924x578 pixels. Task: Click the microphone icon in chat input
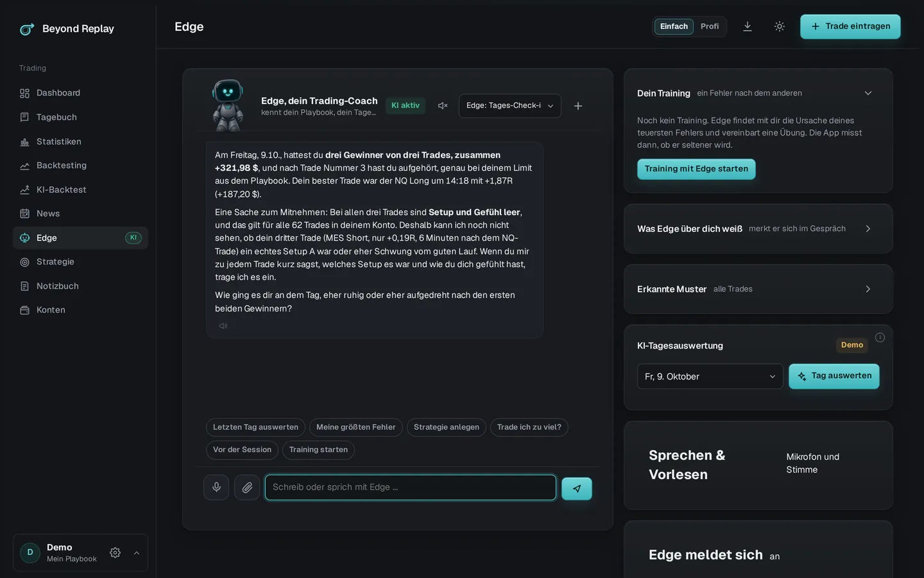[216, 487]
